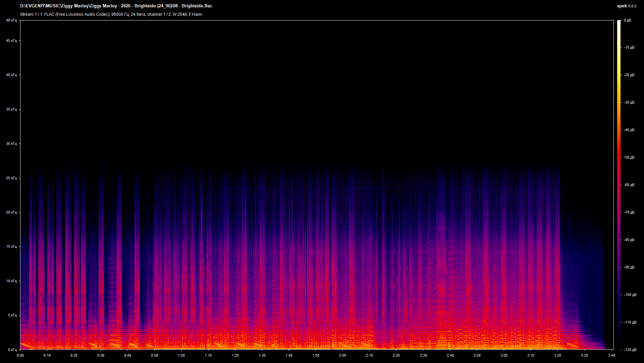Image resolution: width=644 pixels, height=363 pixels.
Task: Click the 2:40 time axis label
Action: point(450,356)
